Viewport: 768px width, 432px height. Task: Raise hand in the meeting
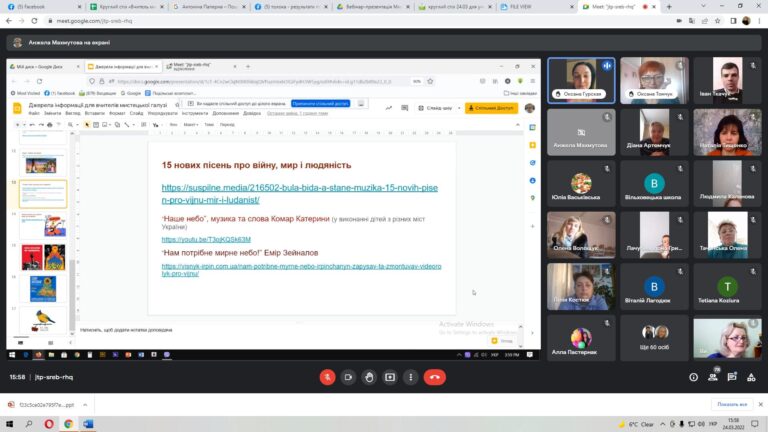tap(369, 377)
